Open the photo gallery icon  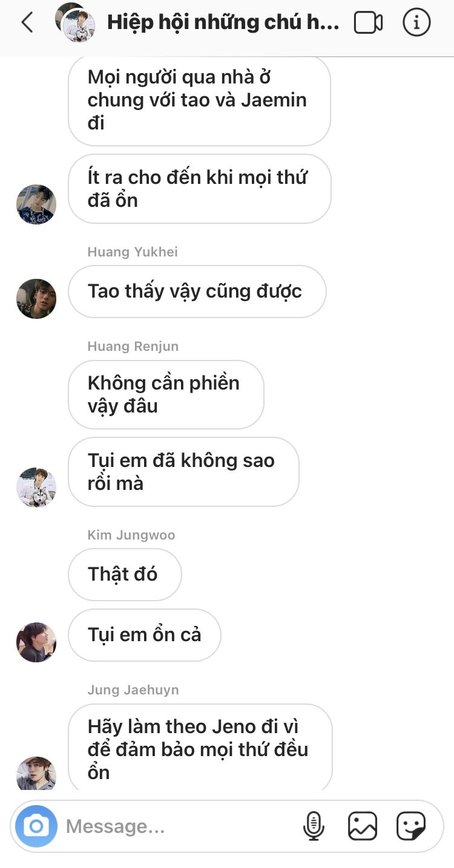(x=363, y=826)
